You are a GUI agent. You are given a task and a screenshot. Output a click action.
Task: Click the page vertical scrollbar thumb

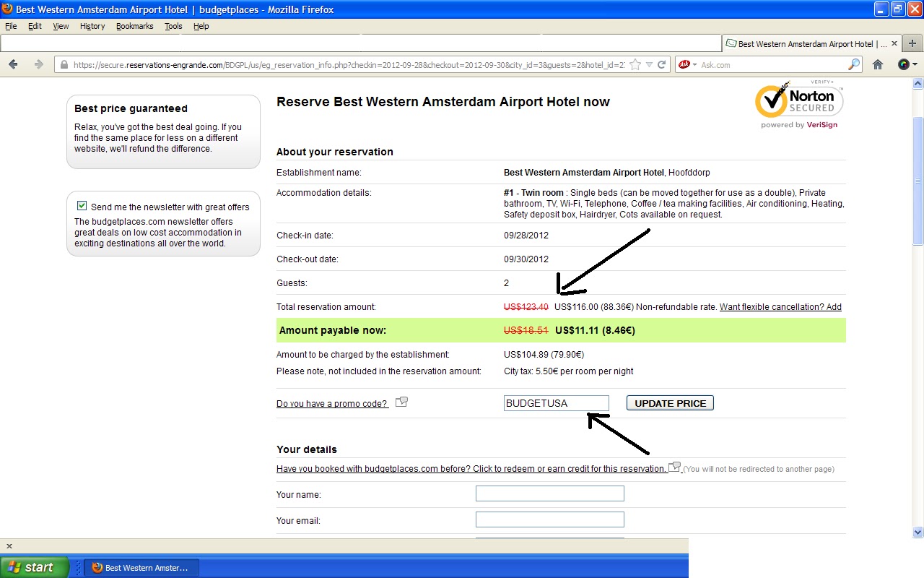click(918, 181)
